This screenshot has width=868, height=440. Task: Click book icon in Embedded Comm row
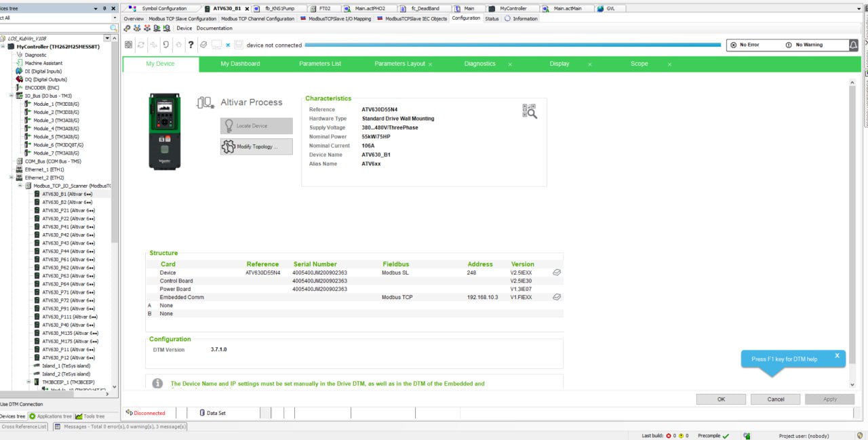[x=557, y=297]
